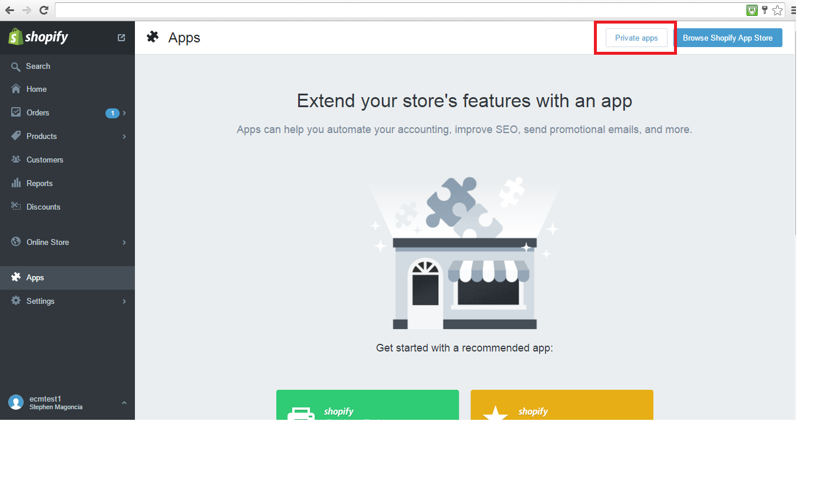This screenshot has width=839, height=504.
Task: Click the Products tag icon
Action: click(x=16, y=135)
